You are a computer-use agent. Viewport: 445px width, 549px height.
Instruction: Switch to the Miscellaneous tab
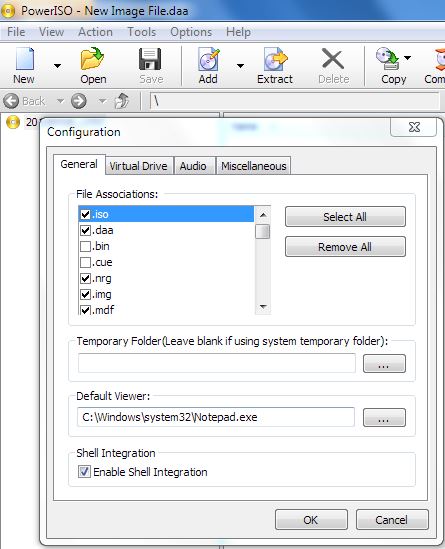coord(254,166)
